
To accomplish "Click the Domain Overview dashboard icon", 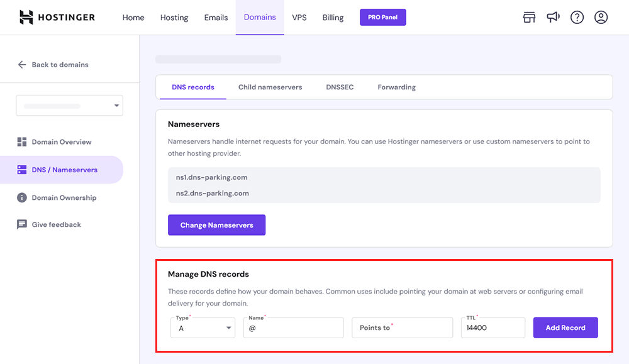I will 22,142.
